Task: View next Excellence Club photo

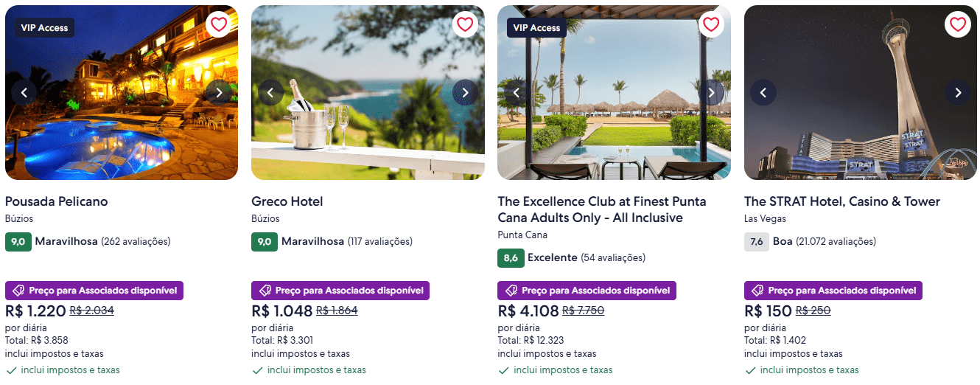Action: (711, 92)
